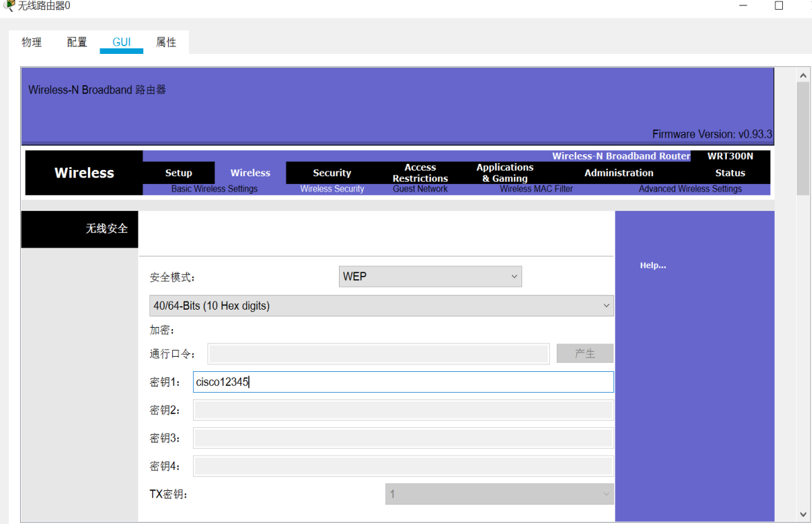This screenshot has width=812, height=524.
Task: Open the Setup menu
Action: tap(178, 173)
